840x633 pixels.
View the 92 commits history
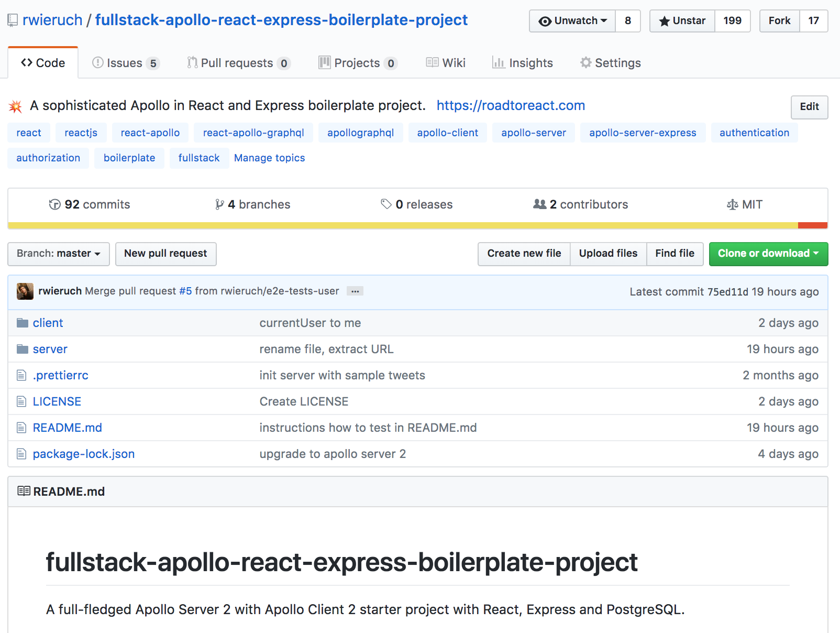coord(90,204)
